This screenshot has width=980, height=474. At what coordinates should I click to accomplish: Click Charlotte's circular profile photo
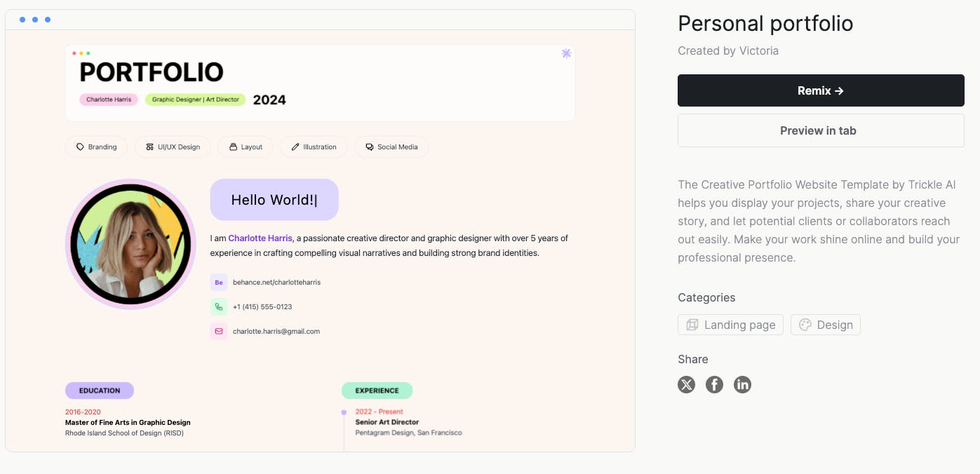(130, 244)
